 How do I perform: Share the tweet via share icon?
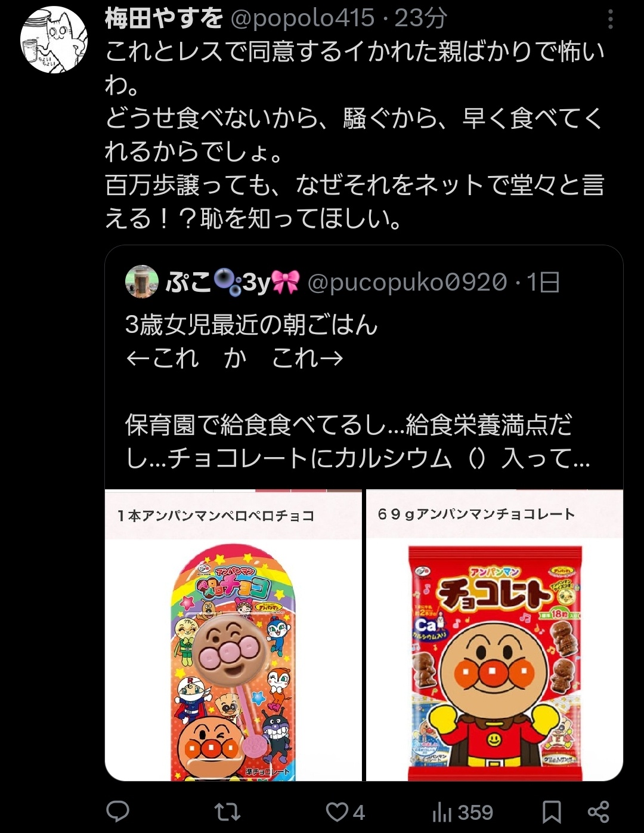[x=598, y=812]
